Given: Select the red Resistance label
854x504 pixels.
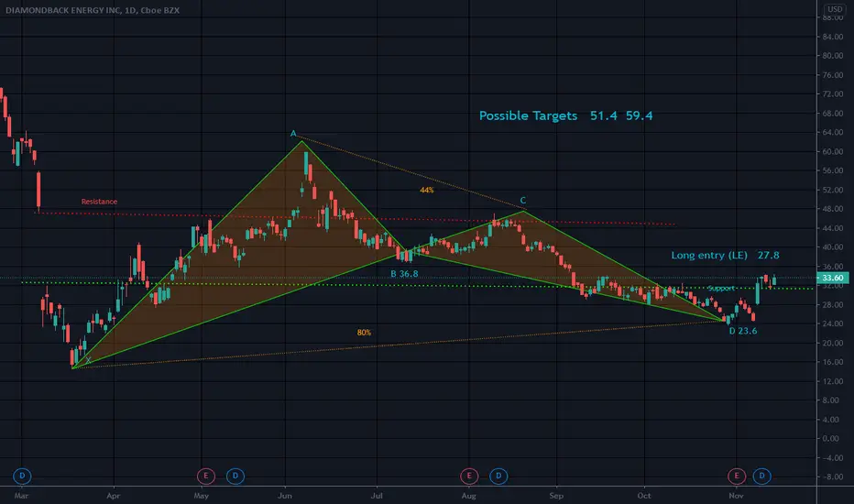Looking at the screenshot, I should point(99,202).
